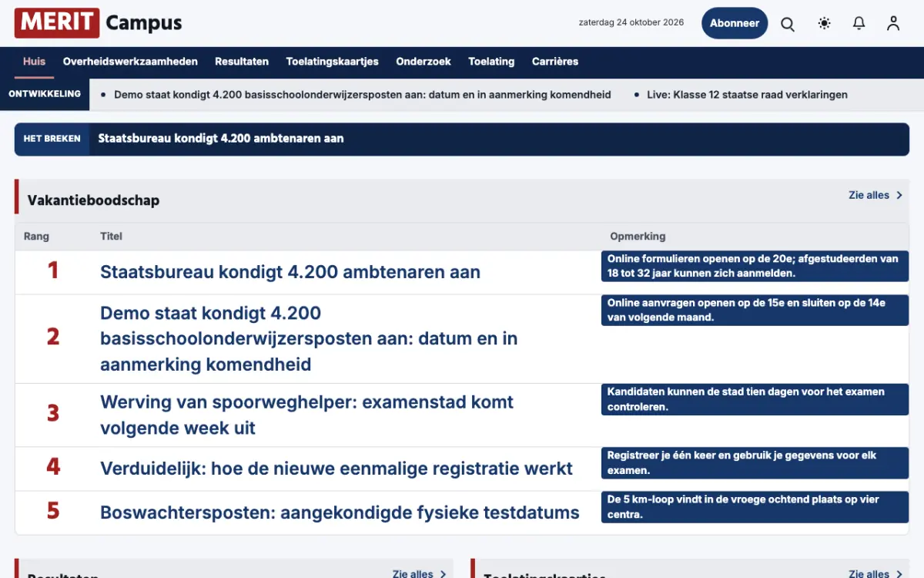Image resolution: width=924 pixels, height=578 pixels.
Task: Click rank number 5
Action: point(53,511)
